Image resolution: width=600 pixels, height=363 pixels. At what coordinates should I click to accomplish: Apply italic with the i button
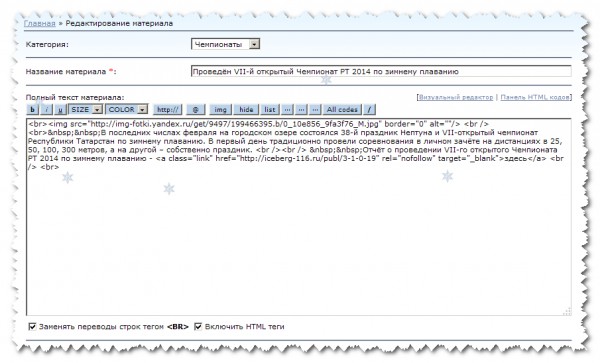pyautogui.click(x=46, y=109)
